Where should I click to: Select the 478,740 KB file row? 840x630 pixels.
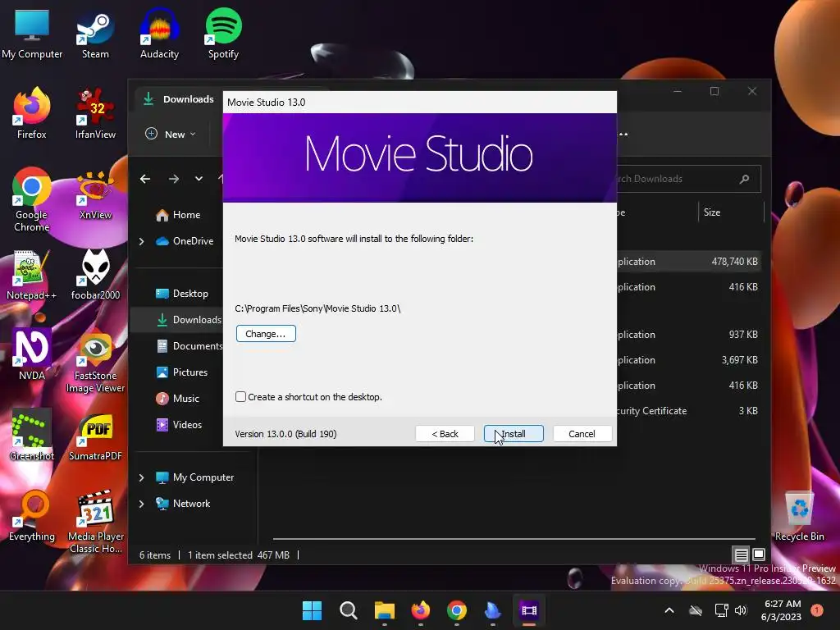(689, 262)
